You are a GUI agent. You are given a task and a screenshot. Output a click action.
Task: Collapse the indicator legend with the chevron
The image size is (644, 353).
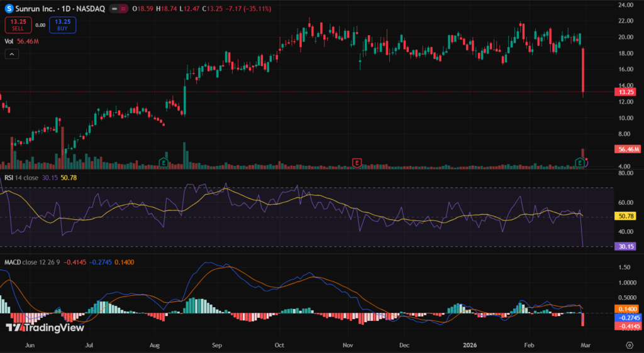[13, 55]
